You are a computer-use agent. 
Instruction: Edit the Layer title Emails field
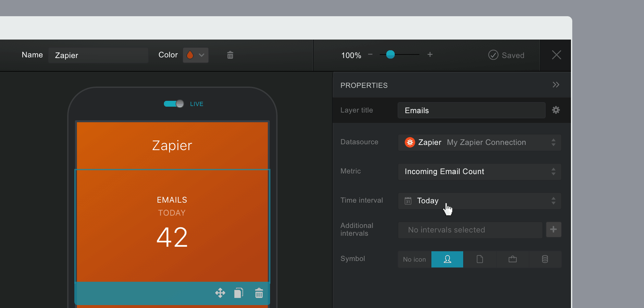[471, 110]
